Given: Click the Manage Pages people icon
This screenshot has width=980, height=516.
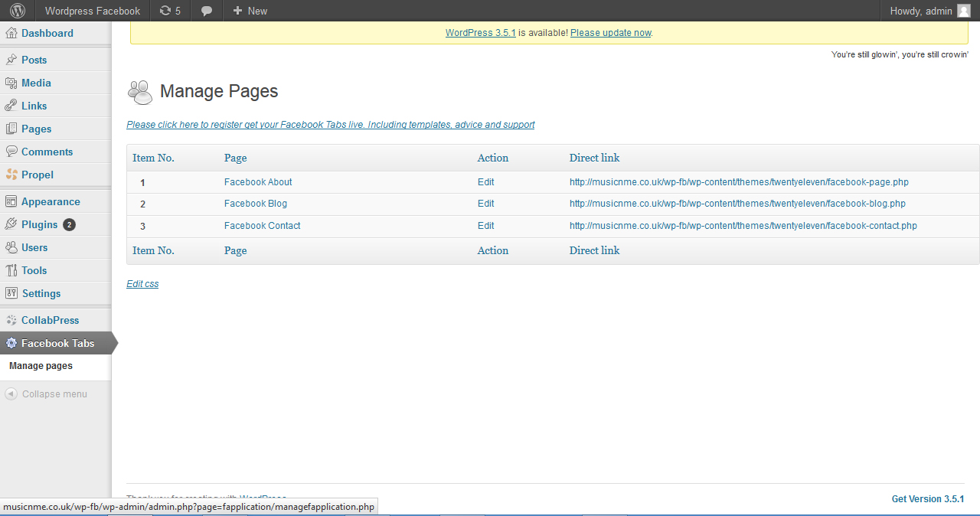Looking at the screenshot, I should pos(140,92).
